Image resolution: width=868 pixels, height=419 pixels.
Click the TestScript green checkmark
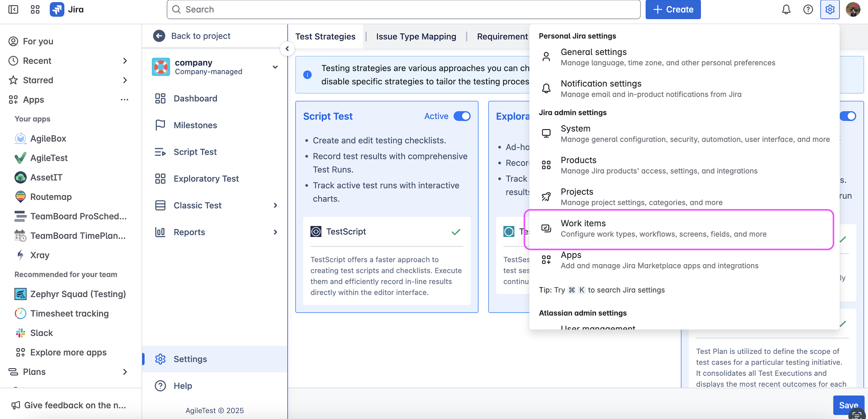coord(456,232)
